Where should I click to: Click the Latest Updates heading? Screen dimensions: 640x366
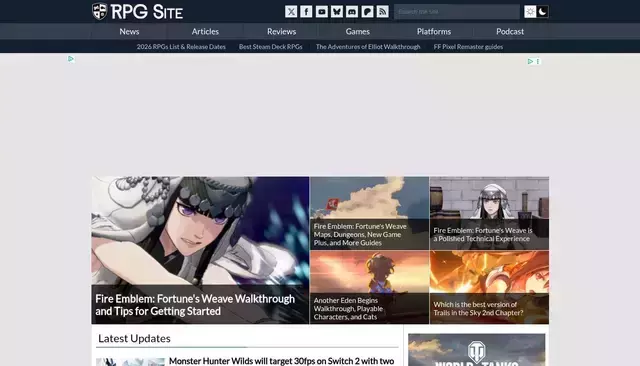(x=134, y=338)
